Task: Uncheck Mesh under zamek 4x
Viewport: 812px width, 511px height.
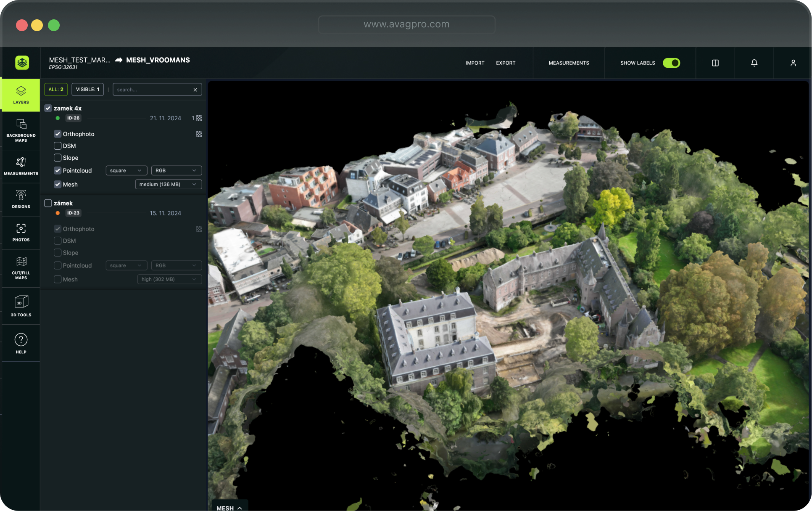Action: pos(58,185)
